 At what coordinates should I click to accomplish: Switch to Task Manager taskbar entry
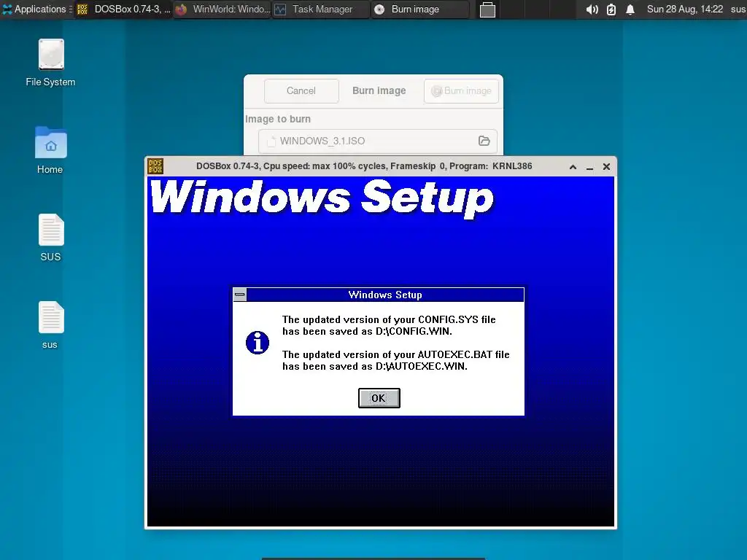322,9
